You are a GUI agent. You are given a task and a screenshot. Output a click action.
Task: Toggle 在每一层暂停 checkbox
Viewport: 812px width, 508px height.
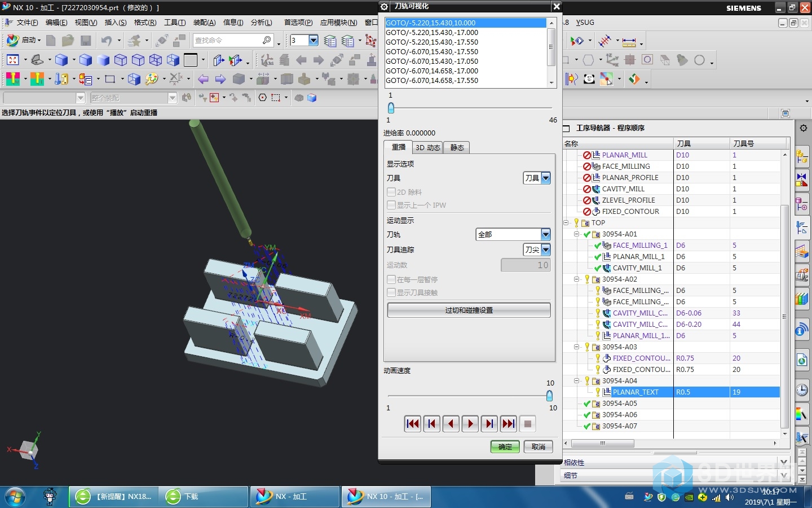pos(391,279)
